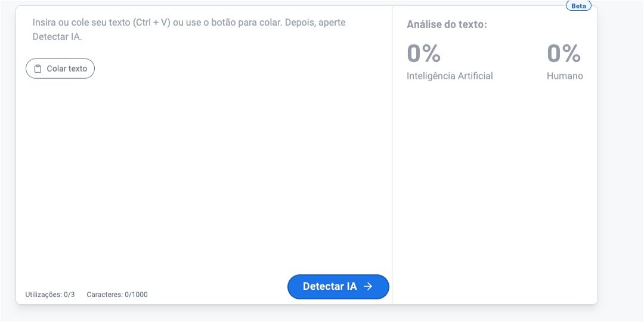Focus the text input placeholder area
The width and height of the screenshot is (644, 322).
[x=189, y=29]
